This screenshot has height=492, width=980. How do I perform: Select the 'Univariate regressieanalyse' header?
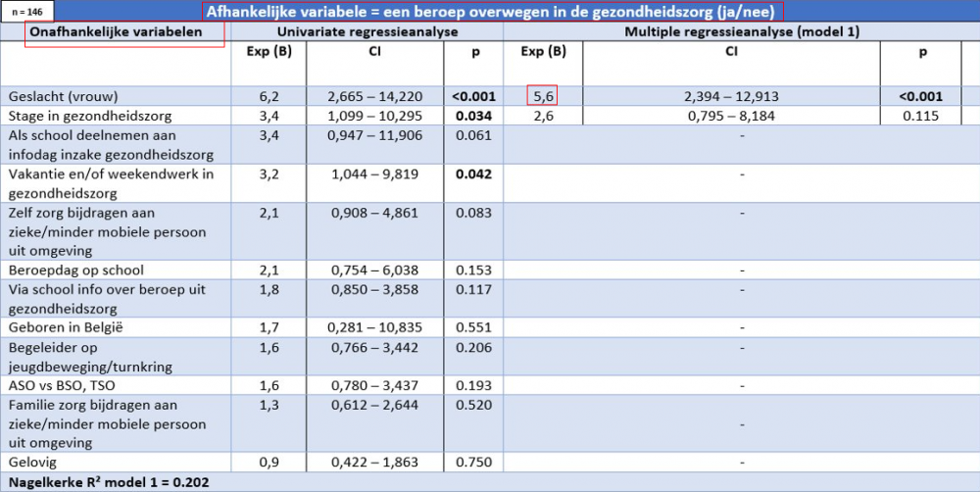[367, 32]
